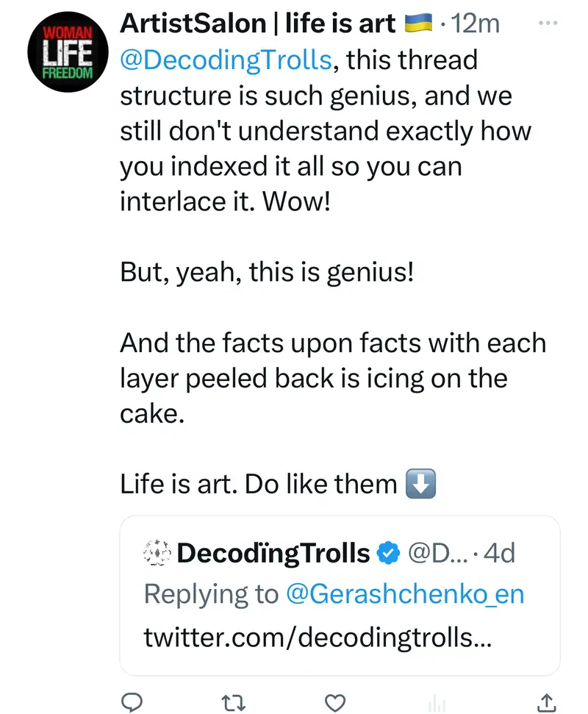Tap the share icon for the tweet
Viewport: 588px width, 714px height.
coord(546,701)
